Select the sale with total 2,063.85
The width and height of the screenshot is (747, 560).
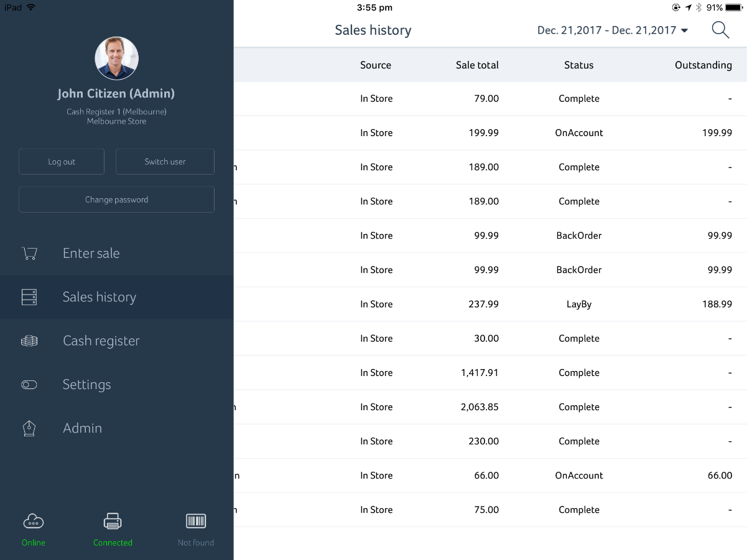[x=490, y=407]
